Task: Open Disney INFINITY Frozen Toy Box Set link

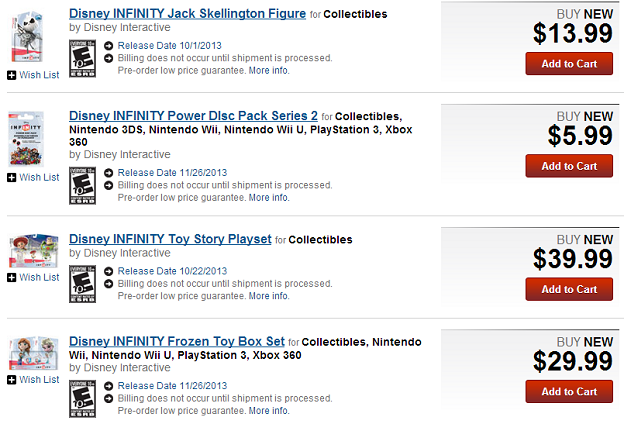Action: tap(177, 341)
